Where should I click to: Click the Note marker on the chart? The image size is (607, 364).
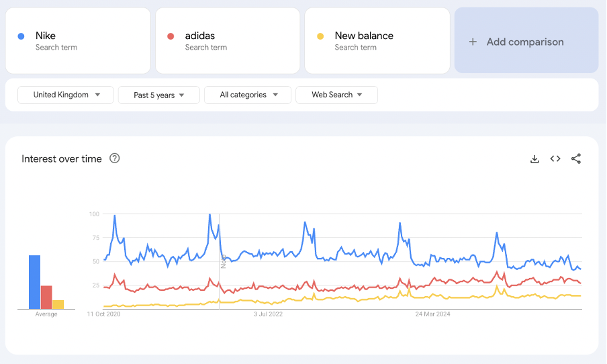(223, 261)
